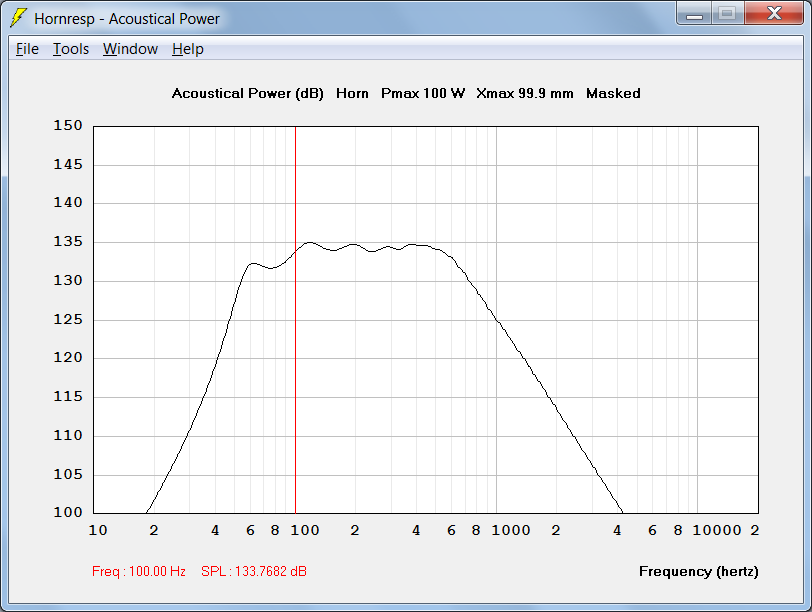The width and height of the screenshot is (812, 612).
Task: Open the Window menu
Action: tap(130, 49)
